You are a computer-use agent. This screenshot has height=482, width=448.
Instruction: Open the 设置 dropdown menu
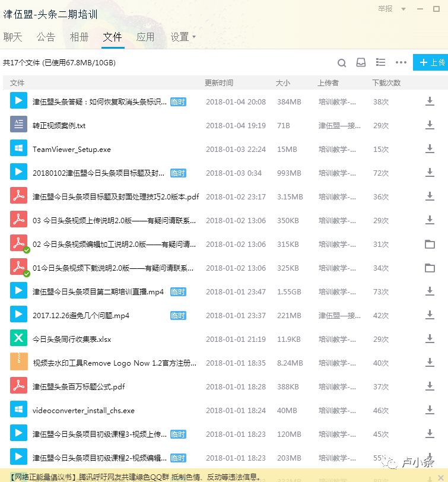tap(183, 37)
